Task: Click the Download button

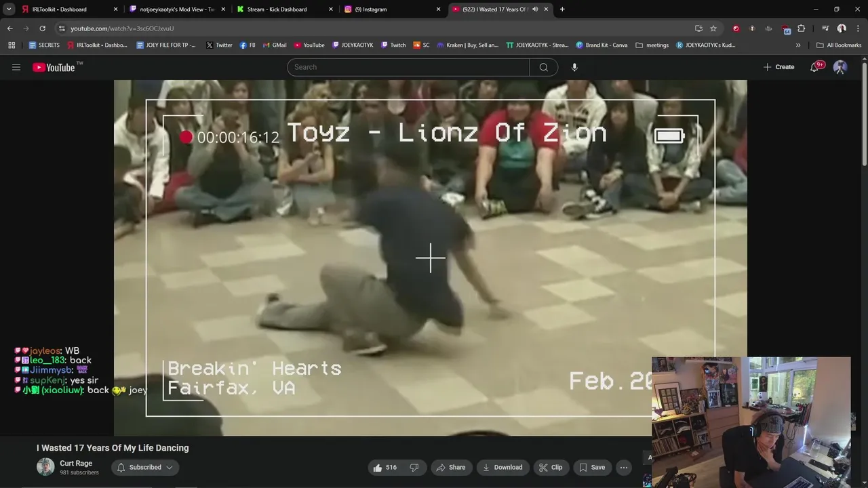Action: (502, 467)
